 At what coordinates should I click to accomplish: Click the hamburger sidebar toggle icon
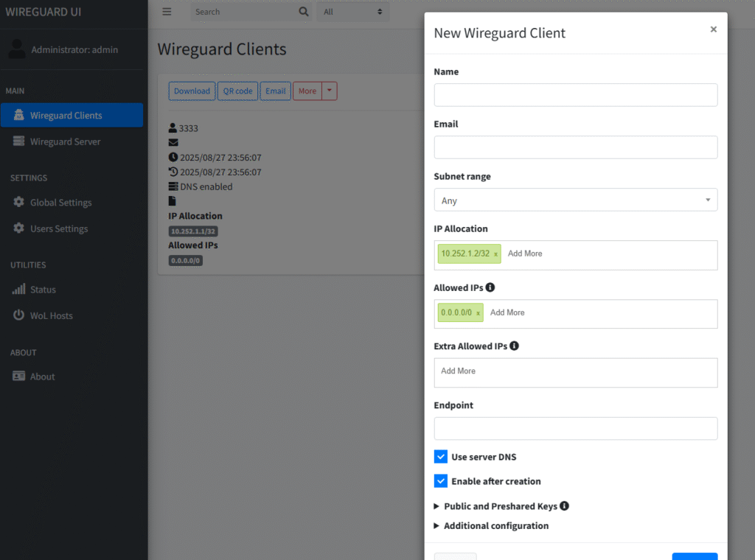point(167,12)
